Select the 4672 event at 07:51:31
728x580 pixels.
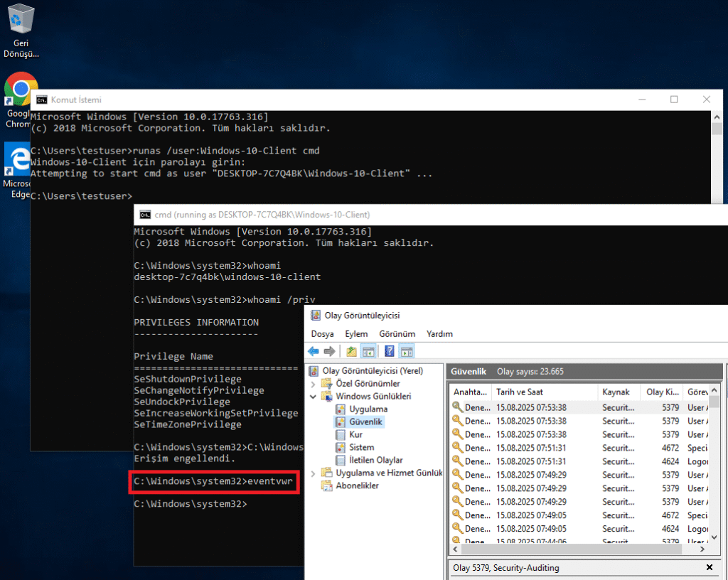[x=579, y=449]
